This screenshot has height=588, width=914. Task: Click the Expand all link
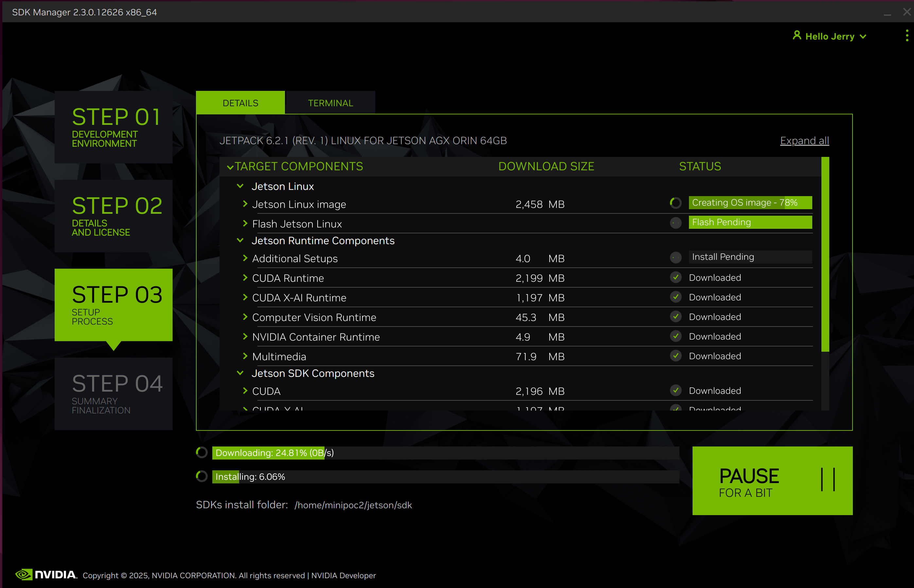(x=804, y=141)
